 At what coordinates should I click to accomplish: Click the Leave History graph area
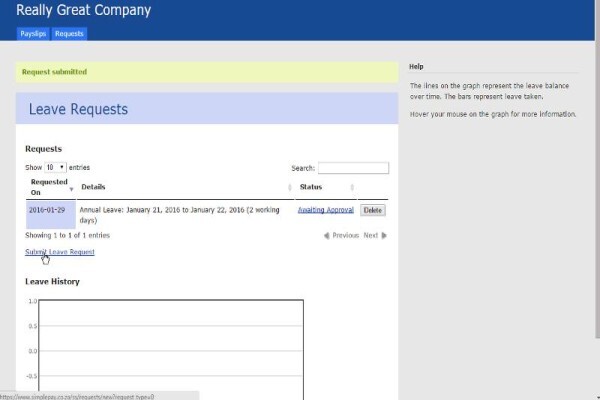(x=171, y=349)
